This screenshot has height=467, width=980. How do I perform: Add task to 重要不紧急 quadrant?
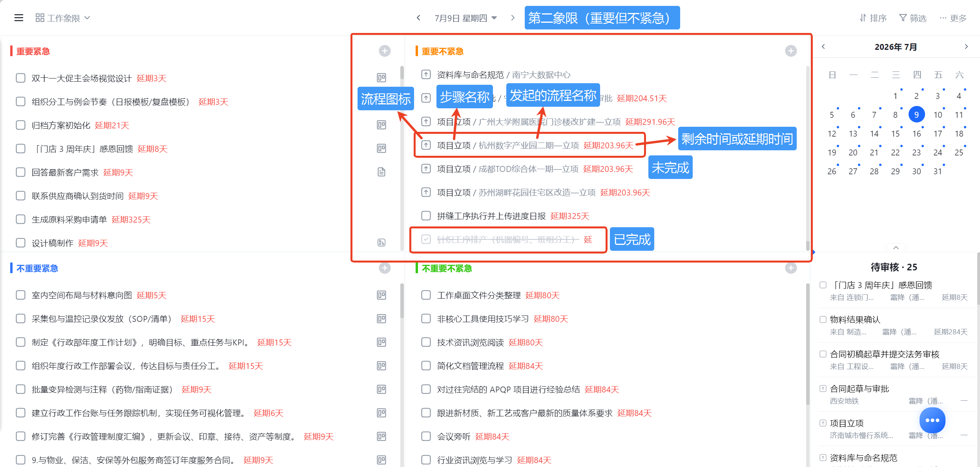[791, 51]
